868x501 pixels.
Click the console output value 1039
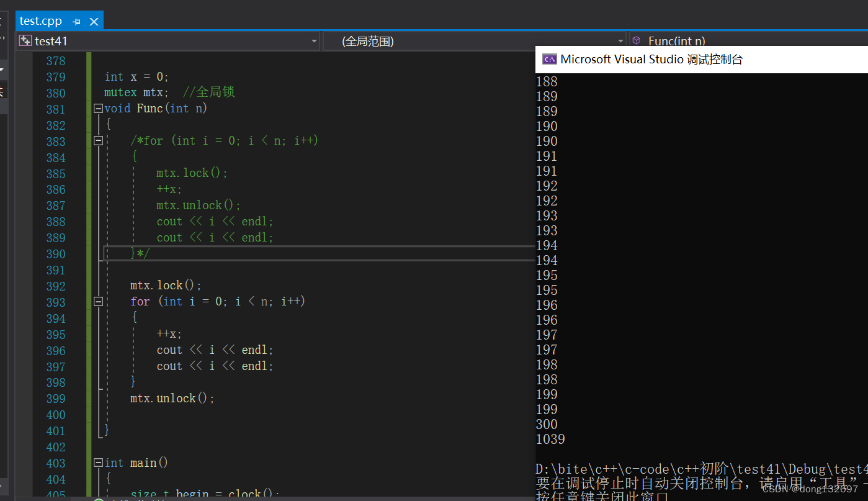click(550, 440)
